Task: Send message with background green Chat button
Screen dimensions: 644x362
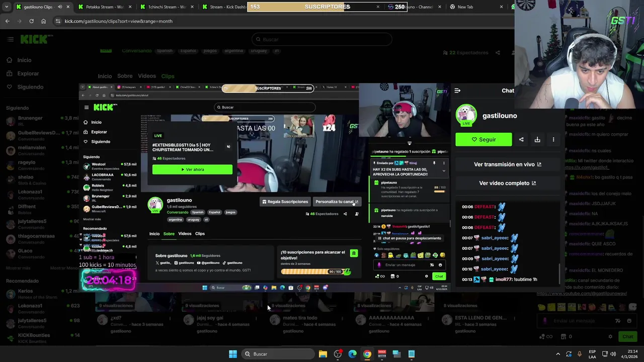Action: point(627,336)
